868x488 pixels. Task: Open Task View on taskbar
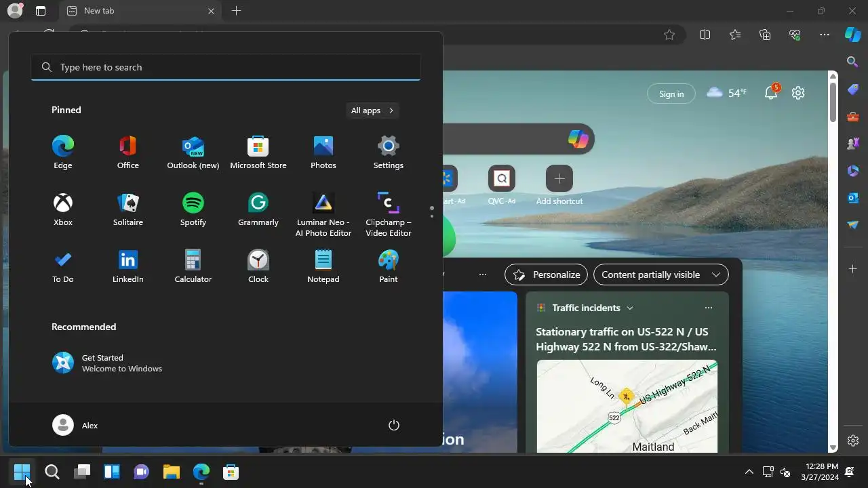point(82,472)
